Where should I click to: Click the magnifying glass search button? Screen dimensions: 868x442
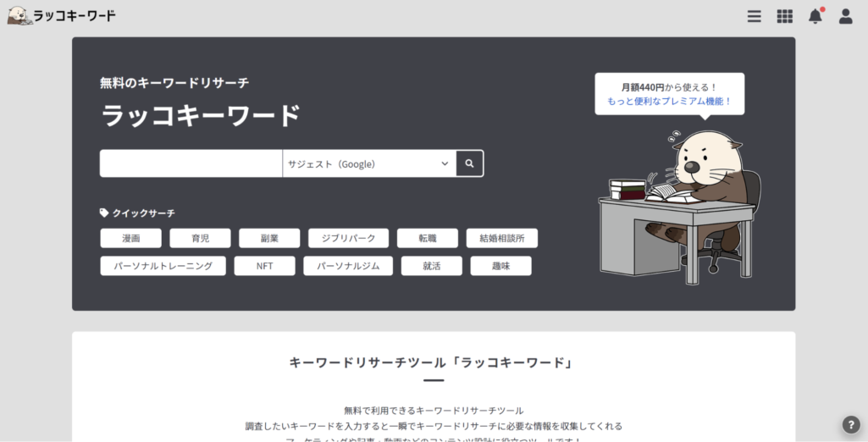tap(469, 163)
